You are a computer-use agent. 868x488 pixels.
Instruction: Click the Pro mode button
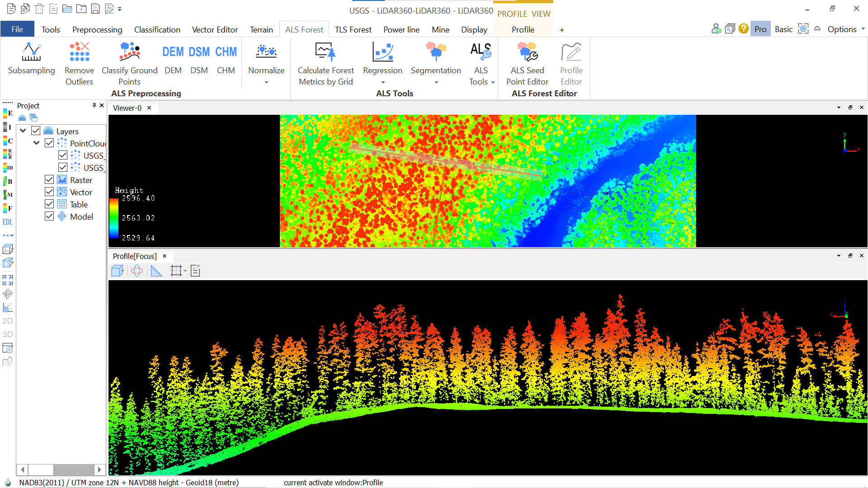[760, 28]
